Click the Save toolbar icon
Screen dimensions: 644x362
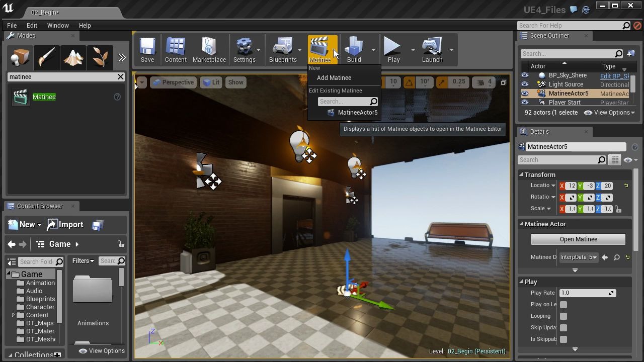(x=147, y=50)
